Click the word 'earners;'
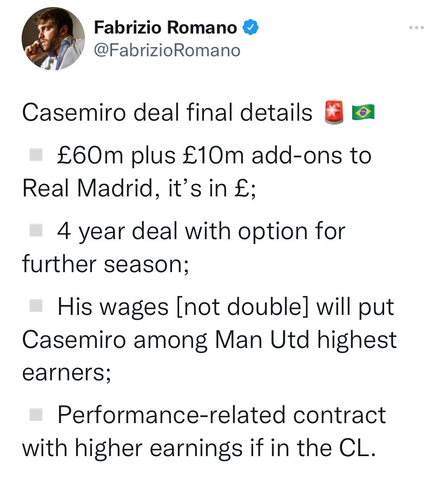The image size is (448, 481). click(x=67, y=372)
